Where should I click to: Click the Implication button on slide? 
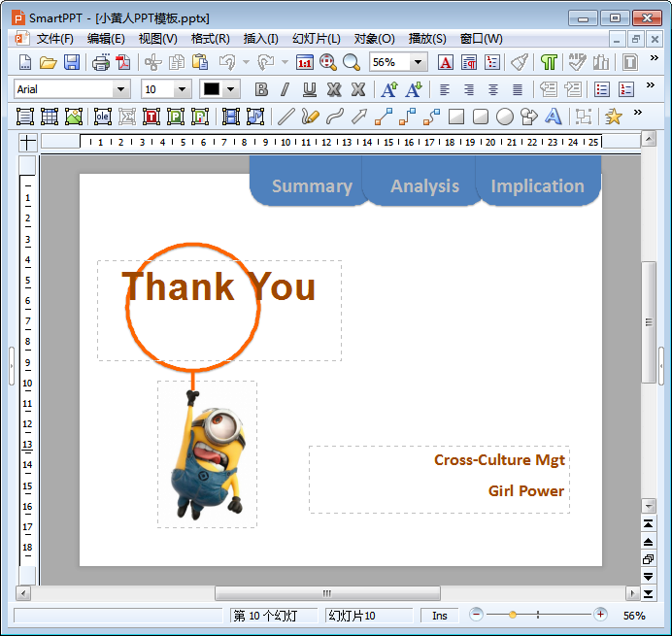click(x=537, y=185)
